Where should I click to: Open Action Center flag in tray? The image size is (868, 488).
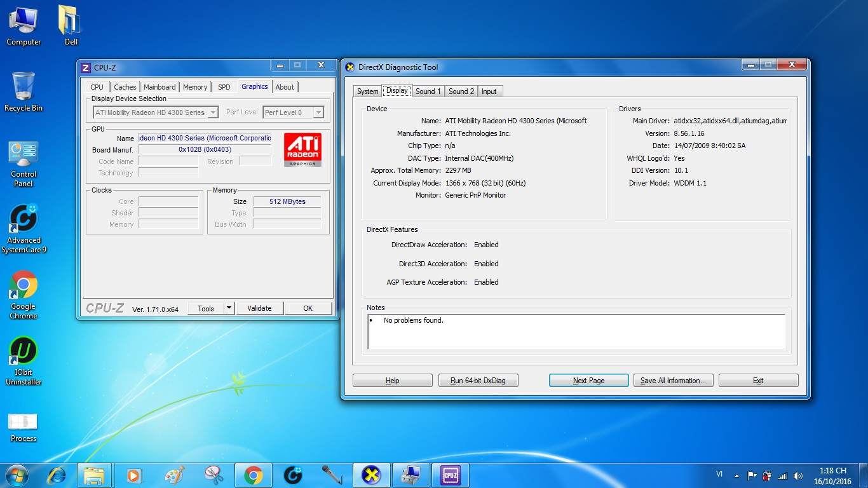pos(752,475)
